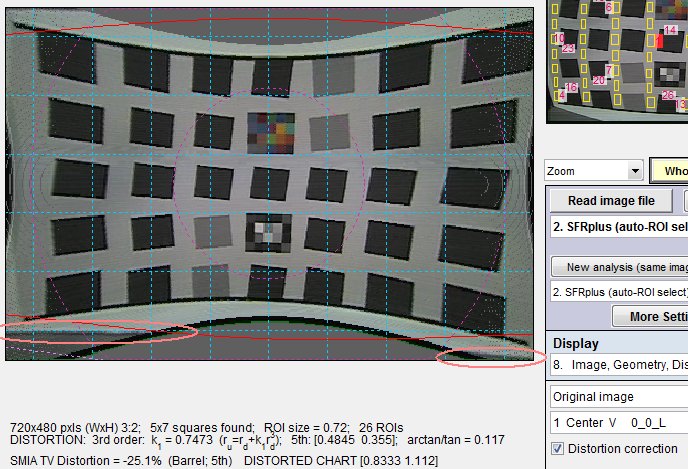This screenshot has width=688, height=469.
Task: Open More Settings
Action: 650,316
